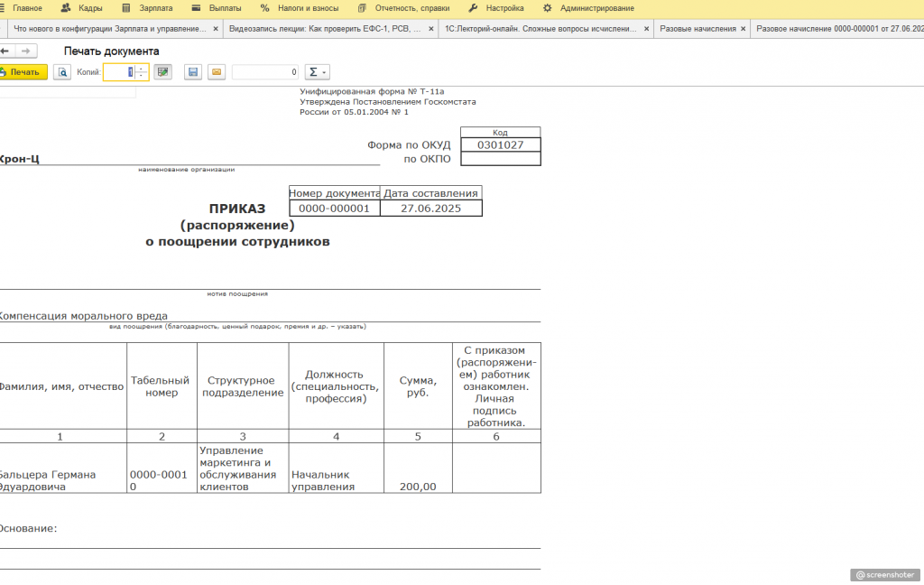The height and width of the screenshot is (585, 924).
Task: Toggle document editing mode icon
Action: 162,72
